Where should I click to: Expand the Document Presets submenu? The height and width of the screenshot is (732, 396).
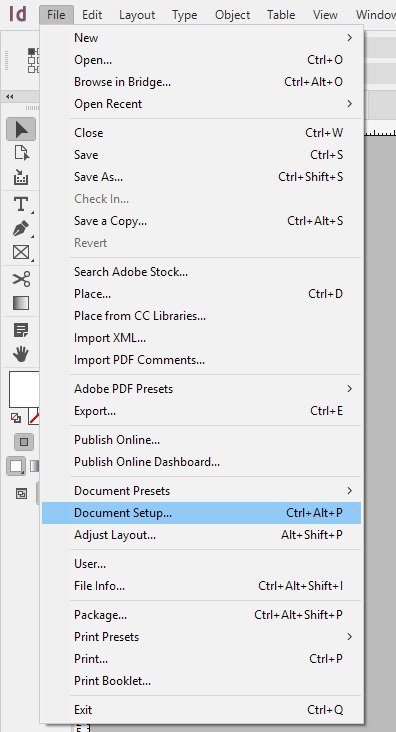point(201,491)
